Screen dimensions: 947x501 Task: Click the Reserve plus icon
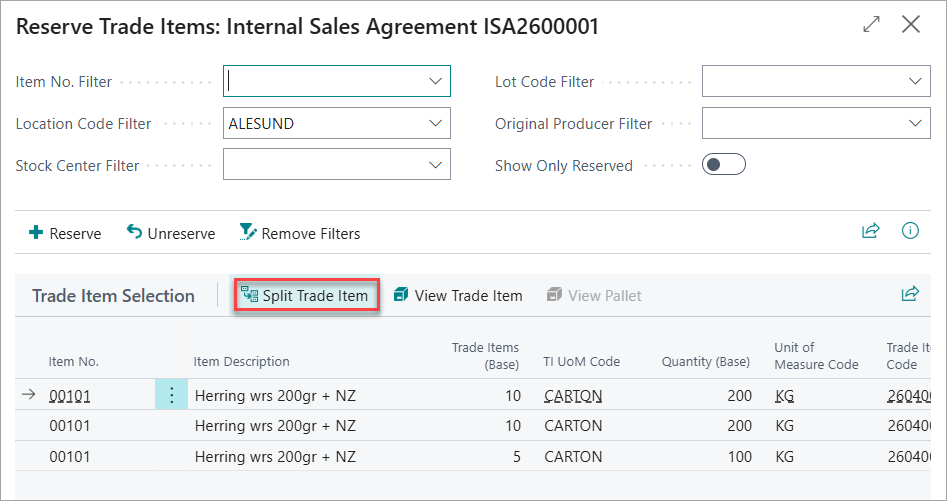(36, 232)
